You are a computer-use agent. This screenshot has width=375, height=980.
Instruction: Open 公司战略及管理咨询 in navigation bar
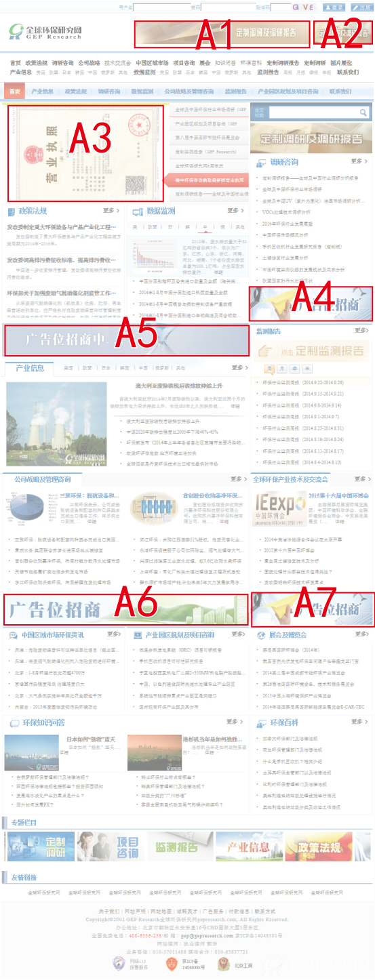(189, 91)
